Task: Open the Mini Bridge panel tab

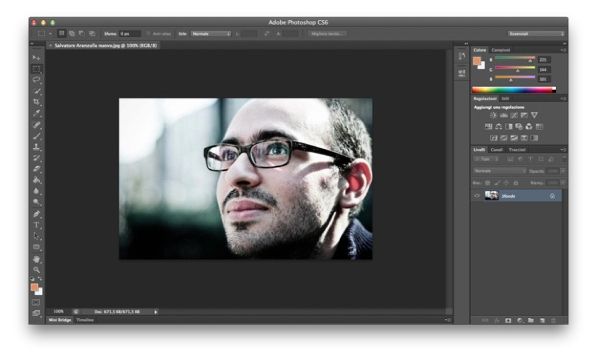Action: pyautogui.click(x=60, y=320)
